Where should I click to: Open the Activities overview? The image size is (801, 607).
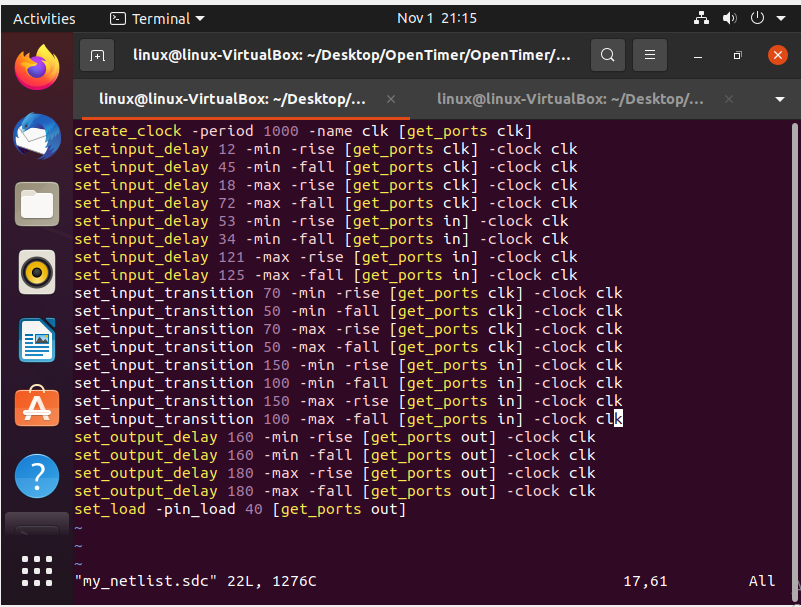(45, 18)
